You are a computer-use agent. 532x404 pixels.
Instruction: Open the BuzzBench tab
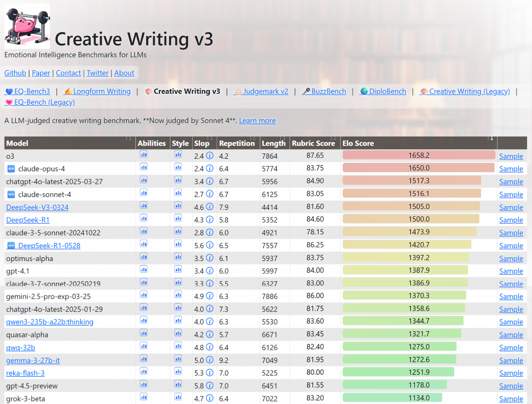click(324, 91)
